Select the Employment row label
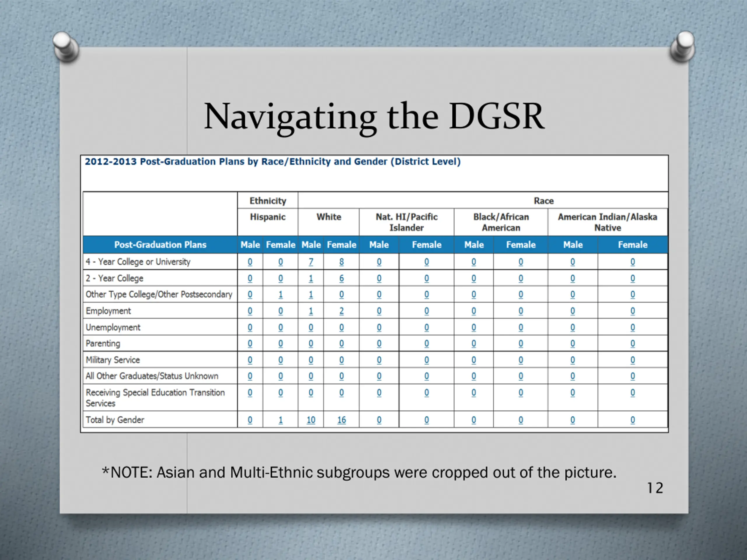The width and height of the screenshot is (747, 560). [108, 311]
